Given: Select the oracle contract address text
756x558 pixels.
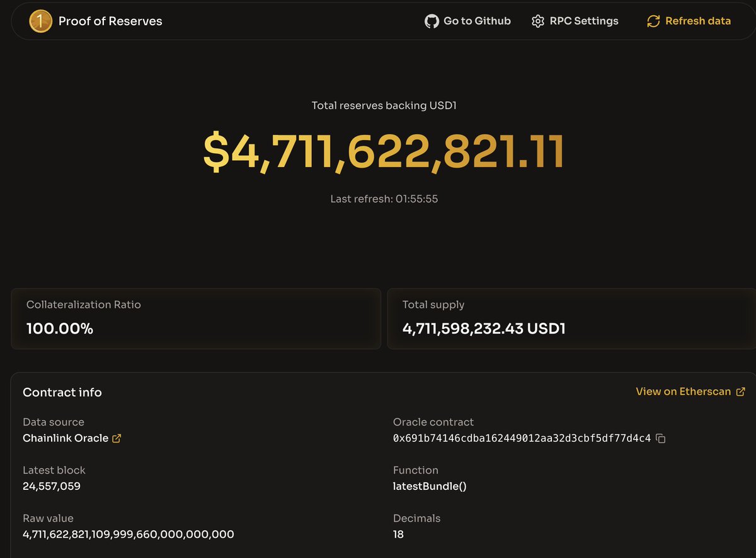Looking at the screenshot, I should tap(522, 438).
